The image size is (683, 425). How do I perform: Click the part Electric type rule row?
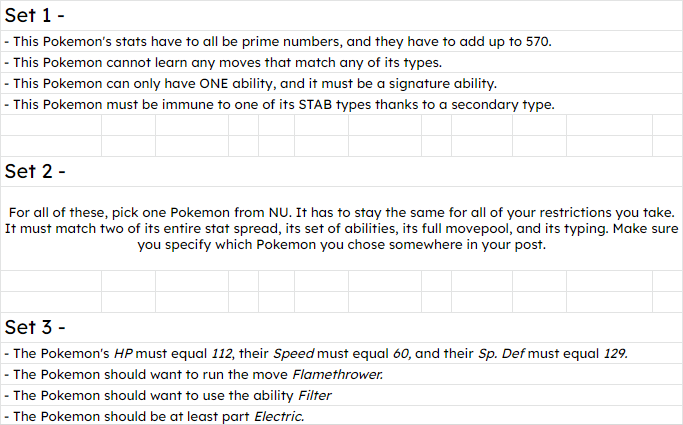pyautogui.click(x=342, y=416)
